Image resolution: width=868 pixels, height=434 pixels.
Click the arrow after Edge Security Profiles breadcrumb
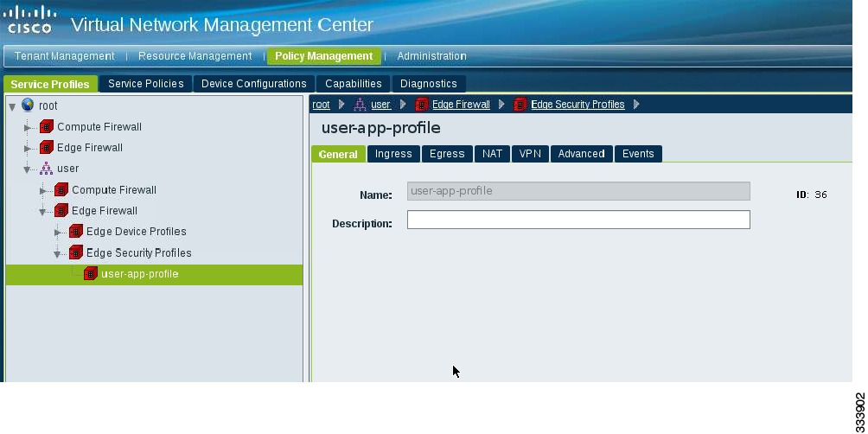(636, 104)
